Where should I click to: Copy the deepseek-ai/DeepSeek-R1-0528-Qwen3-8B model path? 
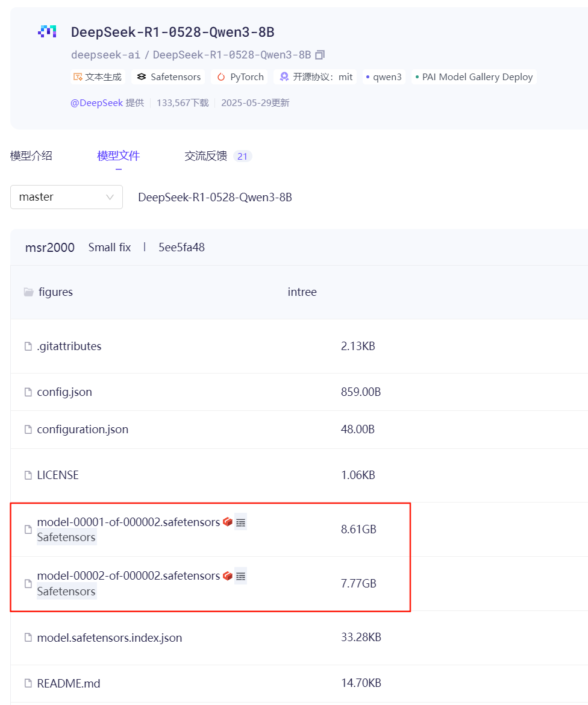pyautogui.click(x=320, y=55)
